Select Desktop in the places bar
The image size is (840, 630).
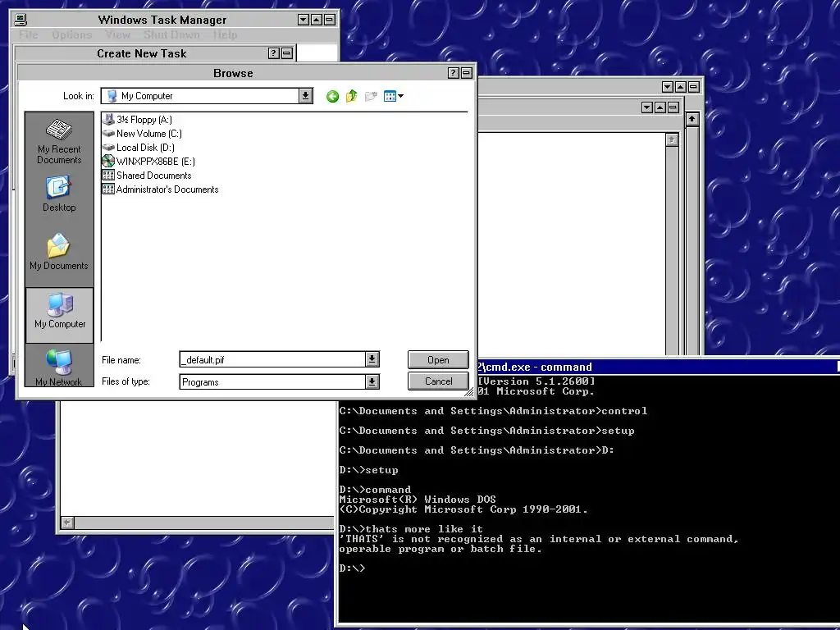coord(59,194)
